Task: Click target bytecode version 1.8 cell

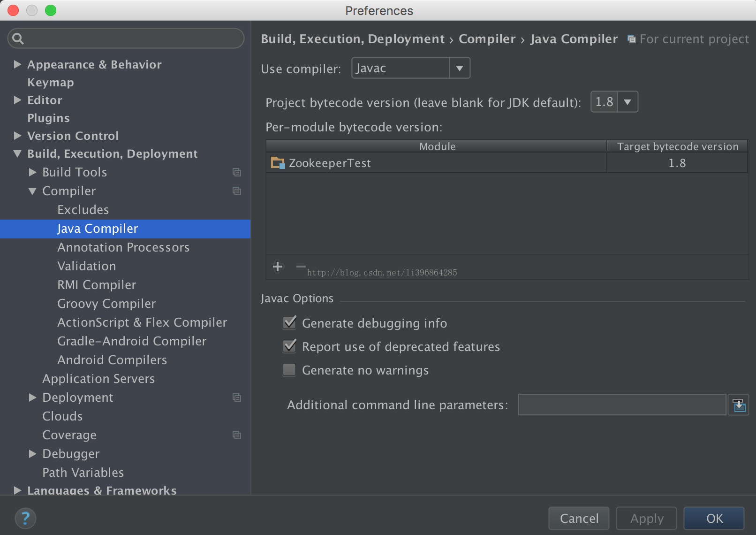Action: (677, 163)
